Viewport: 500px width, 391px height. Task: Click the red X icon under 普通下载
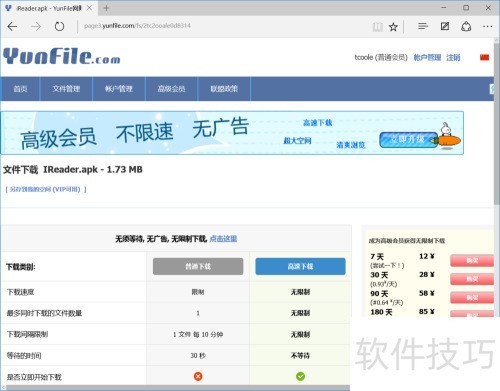(x=198, y=376)
